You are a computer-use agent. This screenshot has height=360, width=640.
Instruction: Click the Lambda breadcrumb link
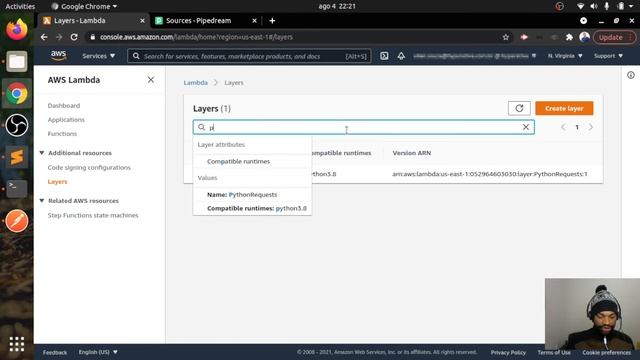[x=196, y=82]
